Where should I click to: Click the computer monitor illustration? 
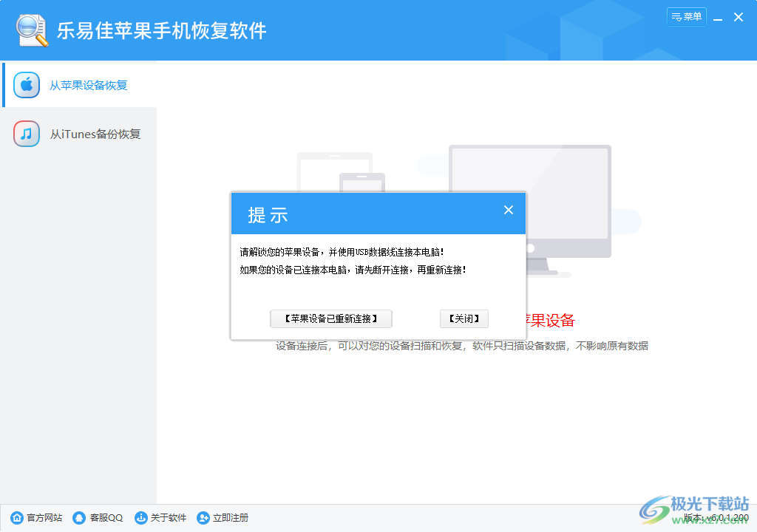(530, 211)
